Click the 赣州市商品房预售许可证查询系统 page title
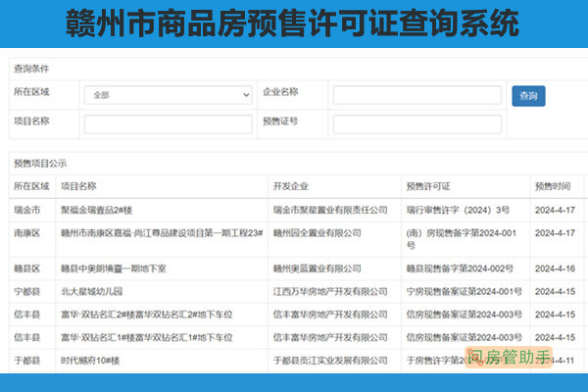Viewport: 588px width, 392px height. (292, 24)
